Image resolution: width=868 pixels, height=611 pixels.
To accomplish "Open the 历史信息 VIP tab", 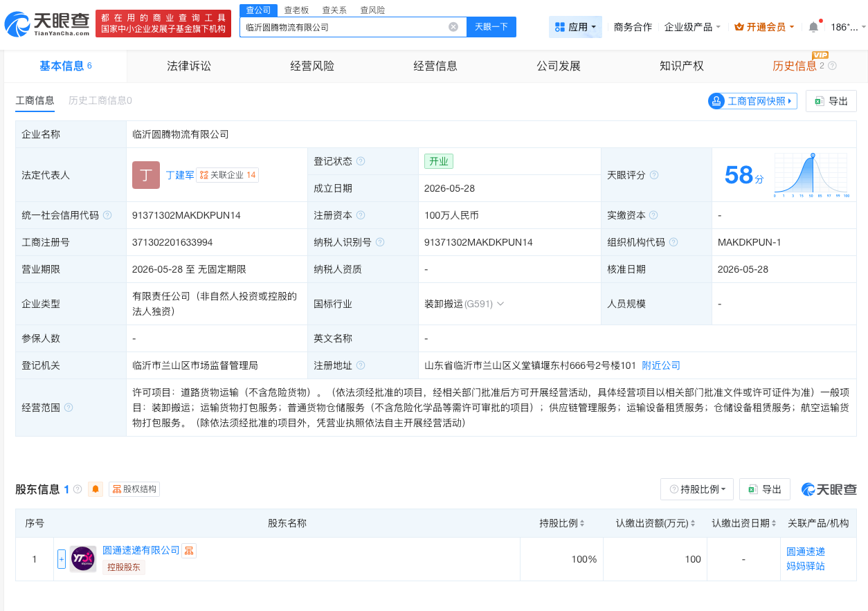I will coord(795,66).
